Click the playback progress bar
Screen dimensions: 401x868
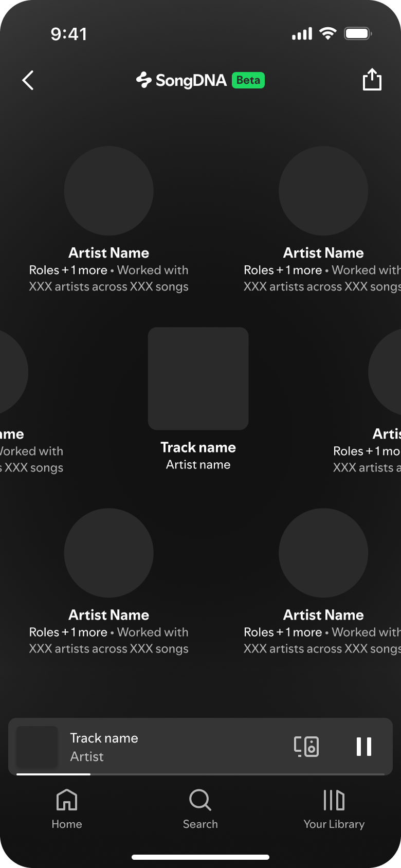click(x=200, y=774)
